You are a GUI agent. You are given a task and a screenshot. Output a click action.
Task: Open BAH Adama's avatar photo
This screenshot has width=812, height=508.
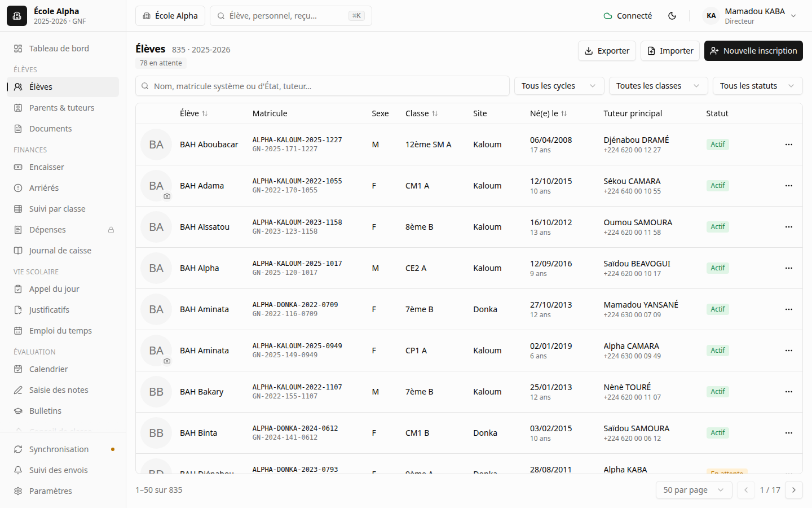point(156,186)
